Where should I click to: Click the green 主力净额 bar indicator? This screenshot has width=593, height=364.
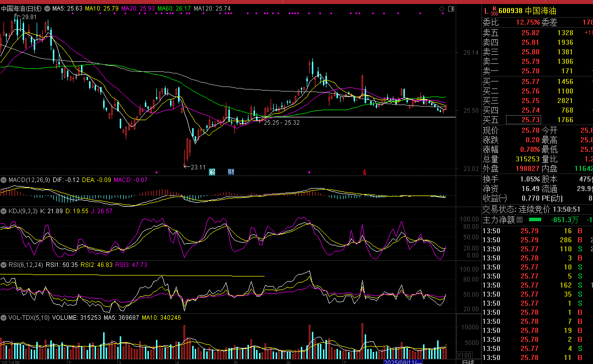(535, 220)
